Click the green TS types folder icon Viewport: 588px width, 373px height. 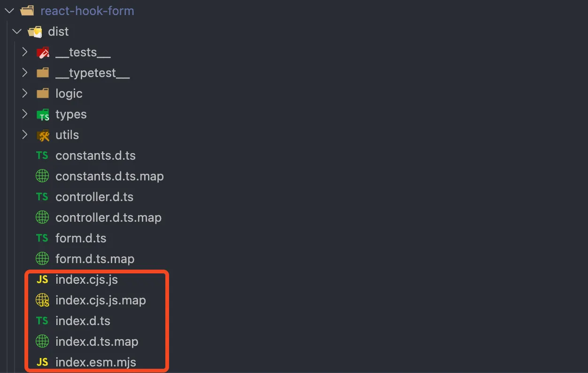click(x=43, y=115)
